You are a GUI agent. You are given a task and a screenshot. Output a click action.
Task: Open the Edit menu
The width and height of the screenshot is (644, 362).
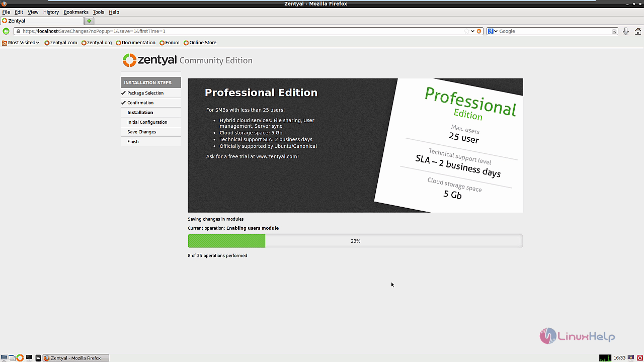pos(19,12)
